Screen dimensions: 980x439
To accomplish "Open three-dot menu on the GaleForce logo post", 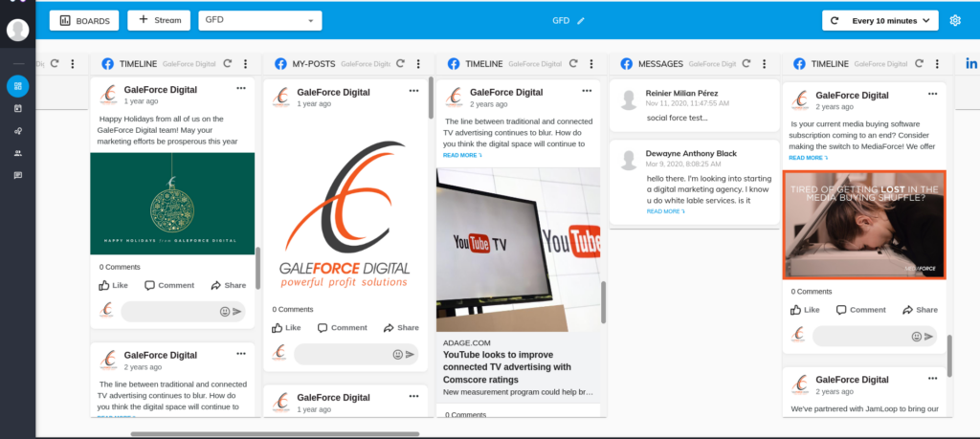I will pos(413,91).
